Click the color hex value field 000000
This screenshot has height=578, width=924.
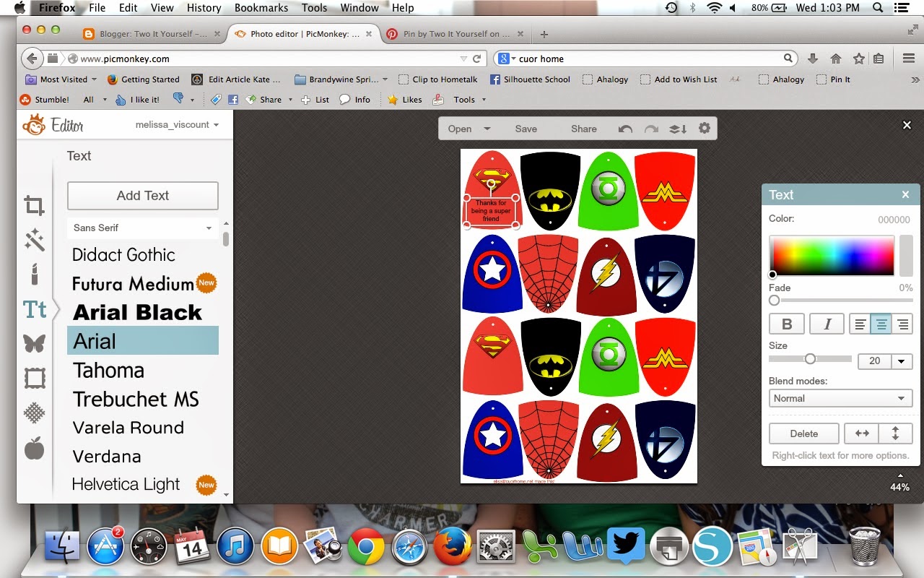tap(894, 220)
